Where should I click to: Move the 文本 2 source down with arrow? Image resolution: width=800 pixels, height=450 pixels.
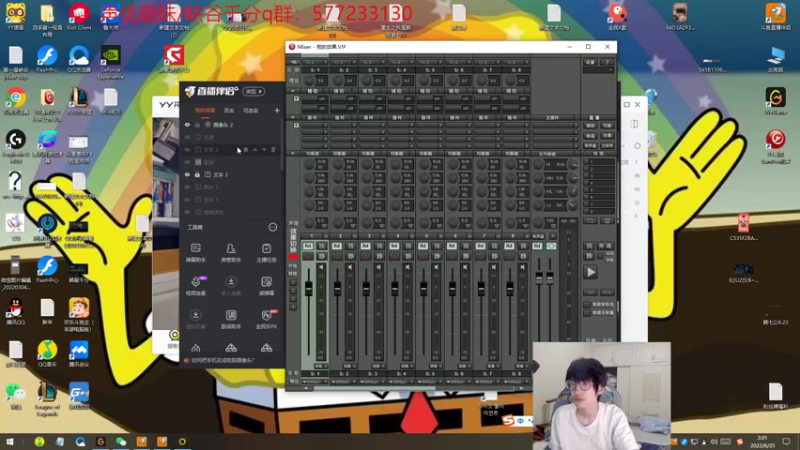(264, 149)
